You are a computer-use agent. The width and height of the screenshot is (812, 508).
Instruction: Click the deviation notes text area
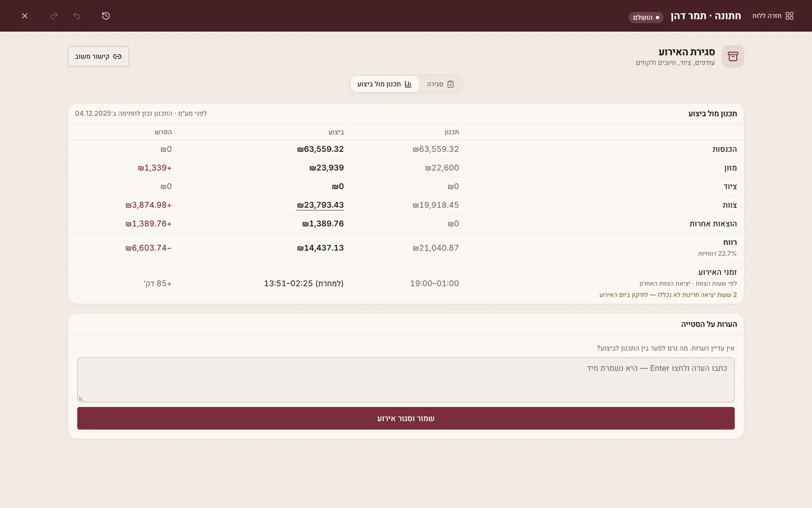406,379
